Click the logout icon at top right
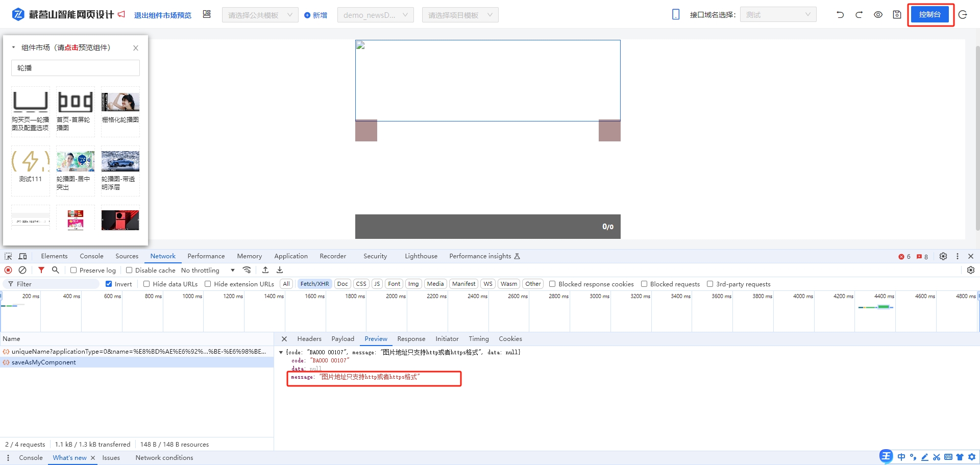The height and width of the screenshot is (465, 980). [963, 15]
